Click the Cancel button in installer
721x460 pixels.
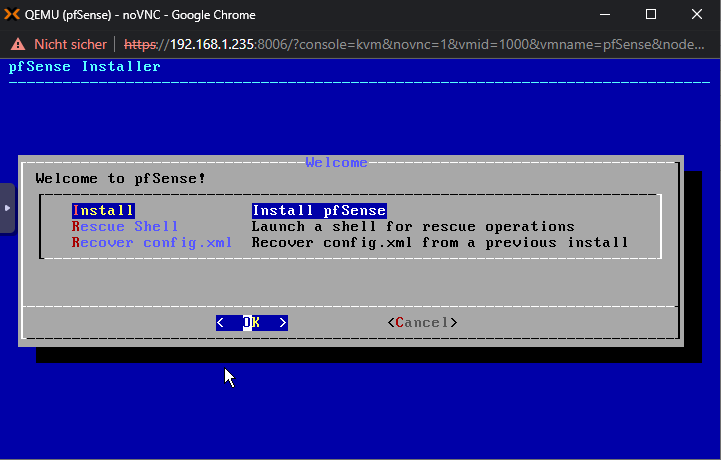422,322
